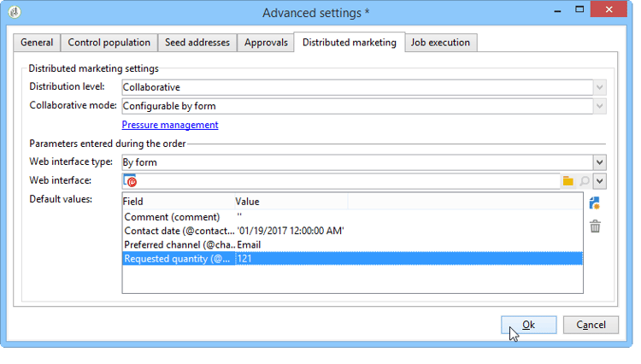Open the Pressure management link

(x=170, y=125)
